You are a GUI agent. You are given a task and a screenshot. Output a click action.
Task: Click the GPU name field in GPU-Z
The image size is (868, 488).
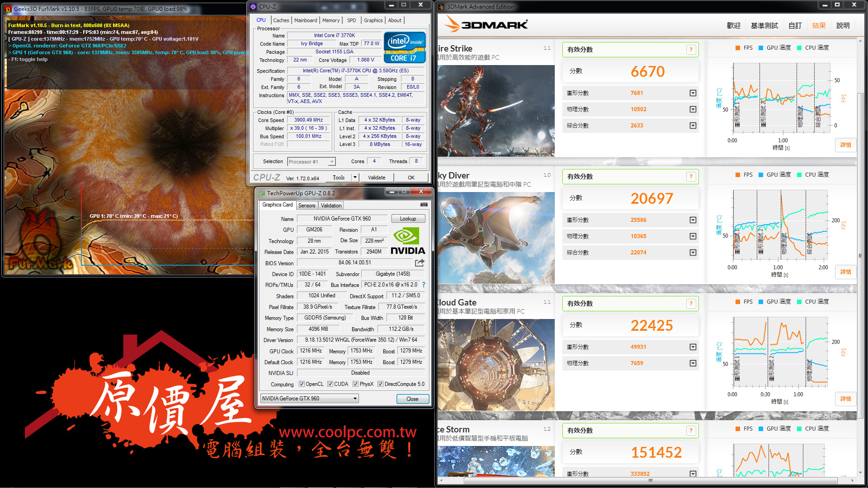[x=342, y=219]
